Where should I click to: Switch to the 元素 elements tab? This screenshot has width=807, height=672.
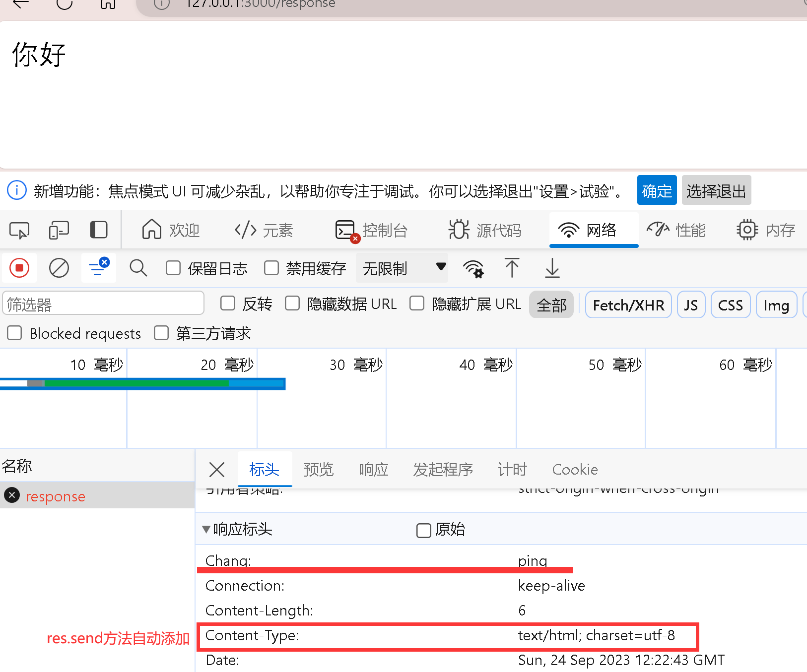point(264,230)
